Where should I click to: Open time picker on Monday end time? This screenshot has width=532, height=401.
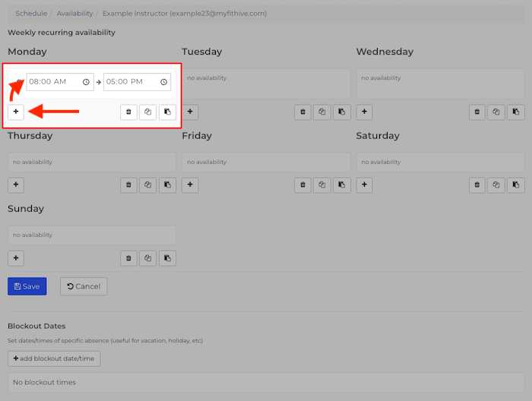[x=163, y=82]
